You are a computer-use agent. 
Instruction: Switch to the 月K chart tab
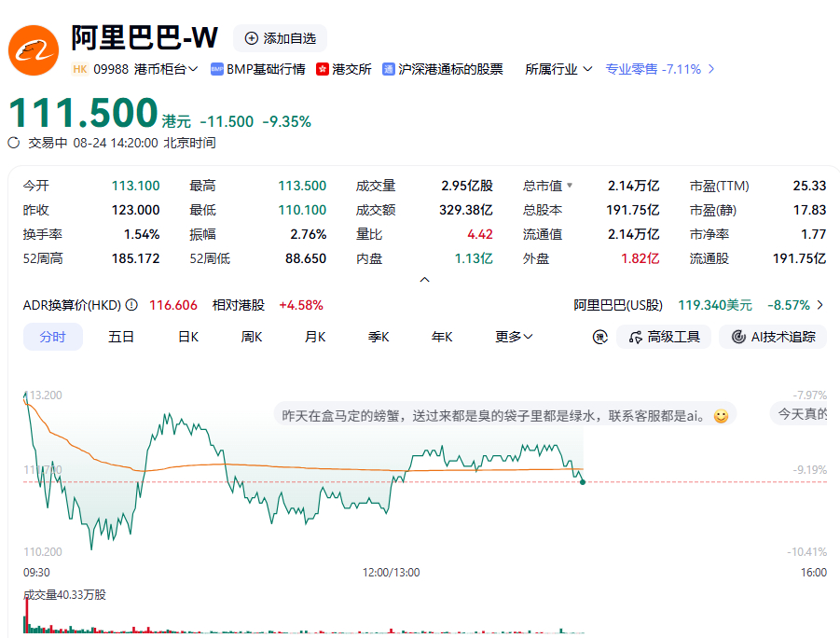315,337
